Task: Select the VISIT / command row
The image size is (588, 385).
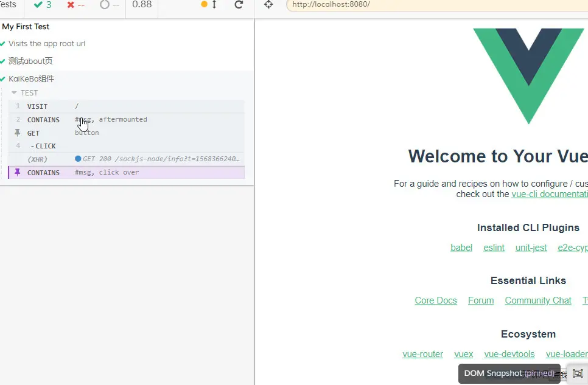Action: [127, 106]
